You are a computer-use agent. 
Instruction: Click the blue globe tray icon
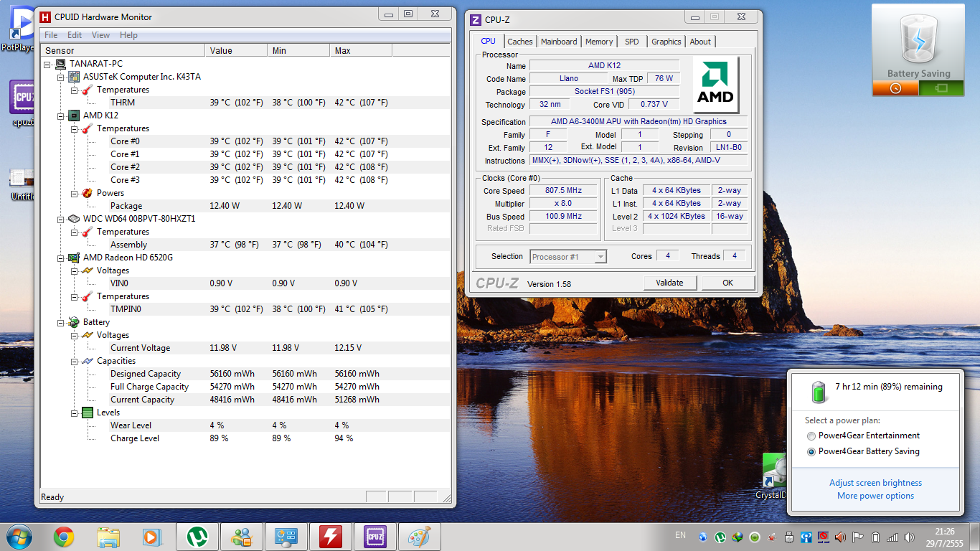[x=703, y=537]
